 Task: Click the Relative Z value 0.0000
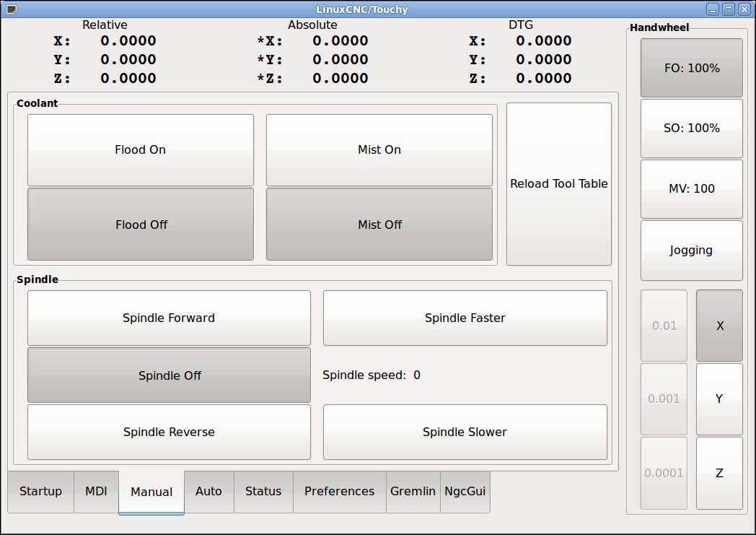point(128,79)
